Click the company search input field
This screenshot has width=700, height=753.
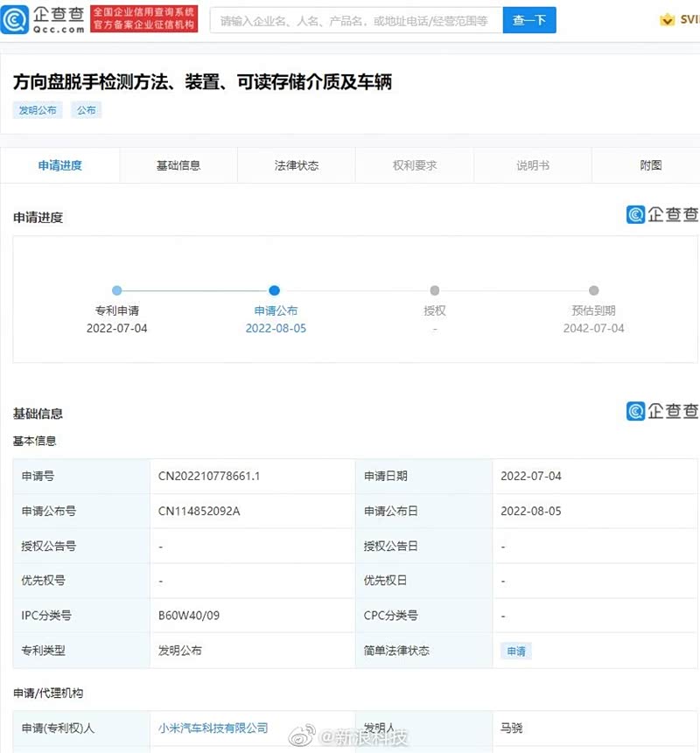[356, 20]
